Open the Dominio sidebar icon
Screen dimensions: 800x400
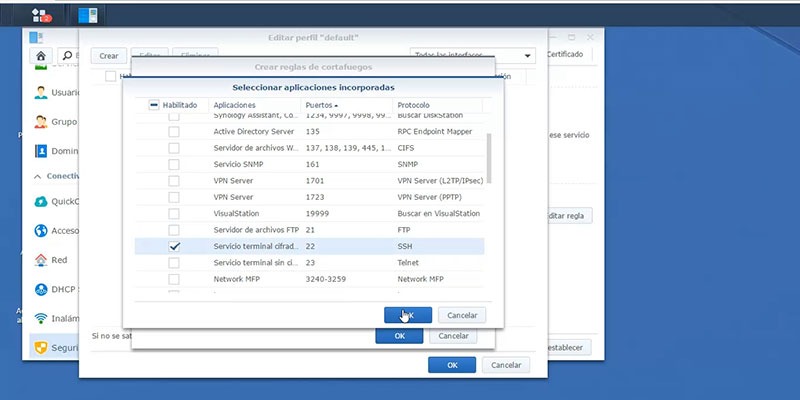click(41, 151)
